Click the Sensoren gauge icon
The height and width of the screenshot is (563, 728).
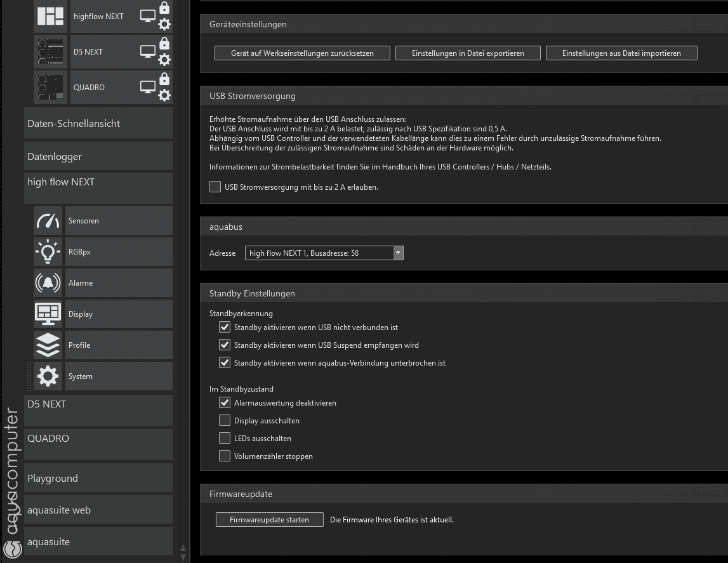(48, 220)
